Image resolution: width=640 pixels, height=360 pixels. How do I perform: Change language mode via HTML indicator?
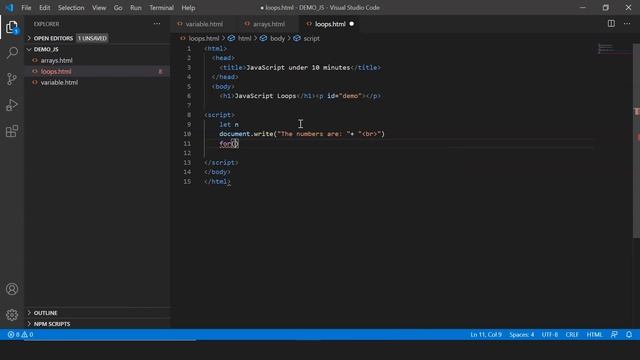[x=594, y=335]
